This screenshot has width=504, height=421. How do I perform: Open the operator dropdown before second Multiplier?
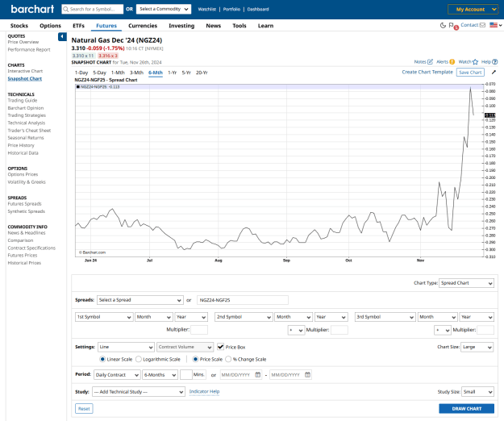pos(296,330)
